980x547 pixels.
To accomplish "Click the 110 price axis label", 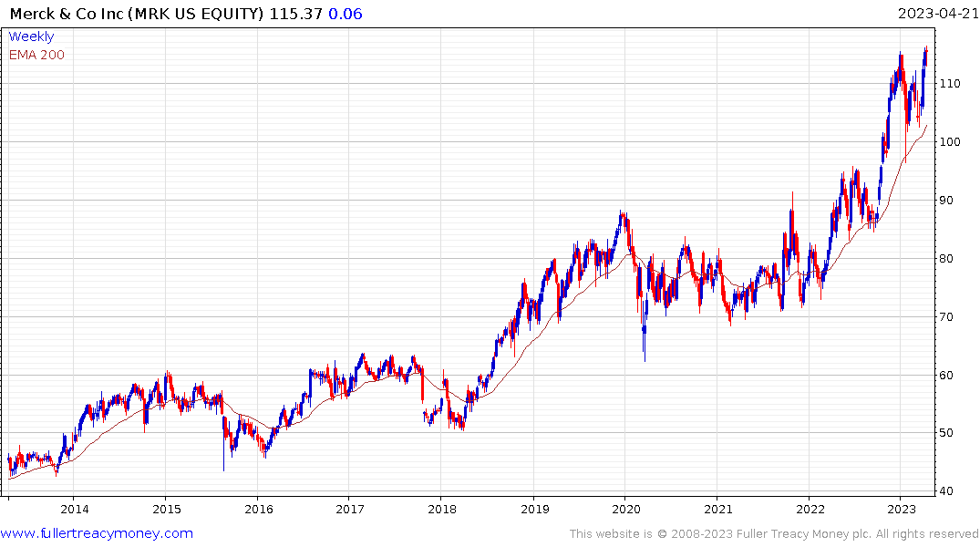I will 950,84.
